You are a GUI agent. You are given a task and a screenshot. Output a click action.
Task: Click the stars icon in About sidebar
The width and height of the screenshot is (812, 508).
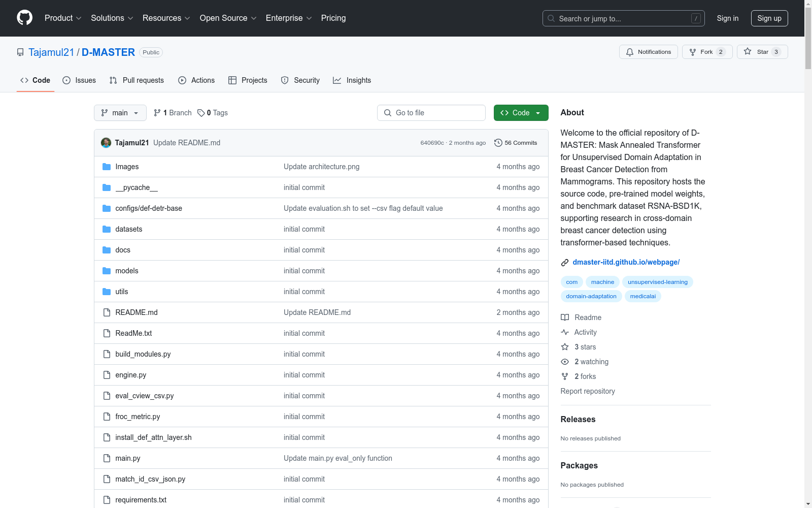565,347
